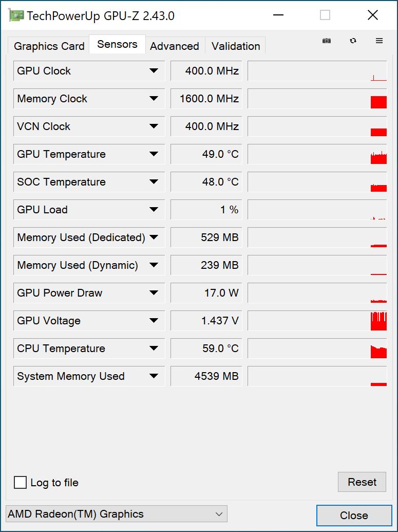
Task: Open the GPU Clock sensor dropdown
Action: pos(154,71)
